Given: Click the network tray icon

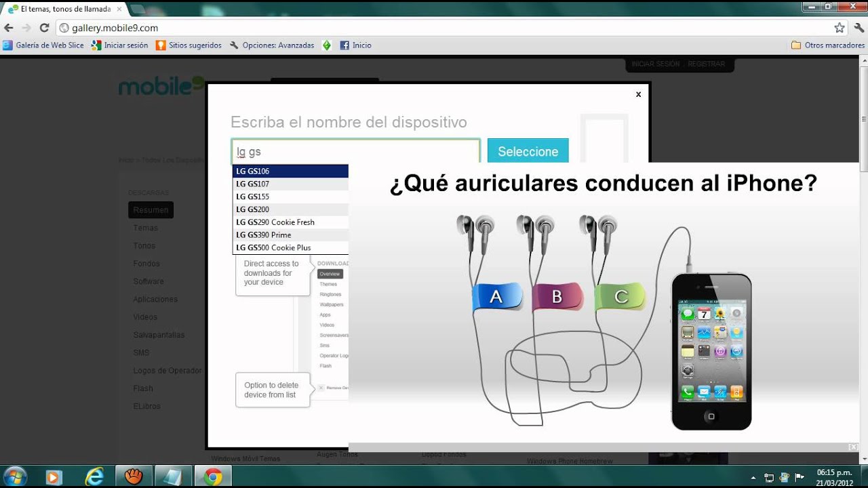Looking at the screenshot, I should coord(769,477).
